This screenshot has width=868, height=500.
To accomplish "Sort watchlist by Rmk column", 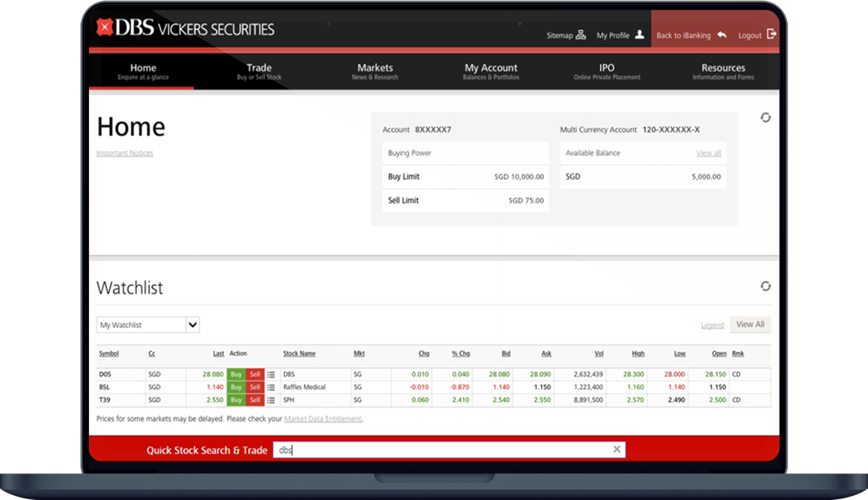I will click(x=737, y=353).
